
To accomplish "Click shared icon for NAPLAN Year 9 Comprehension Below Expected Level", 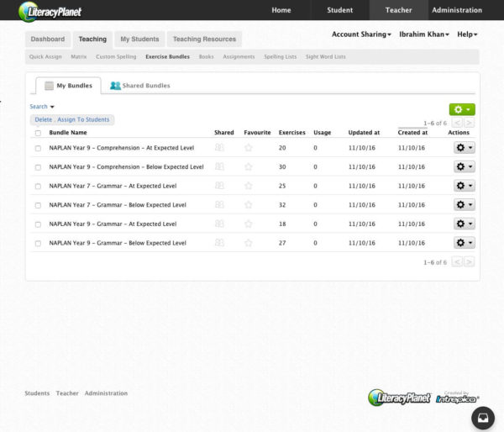I will tap(219, 166).
